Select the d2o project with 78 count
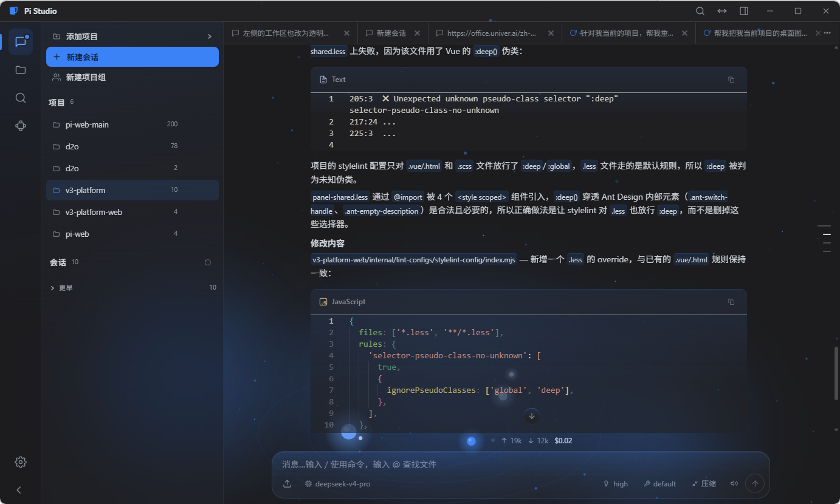This screenshot has height=504, width=840. [x=133, y=146]
